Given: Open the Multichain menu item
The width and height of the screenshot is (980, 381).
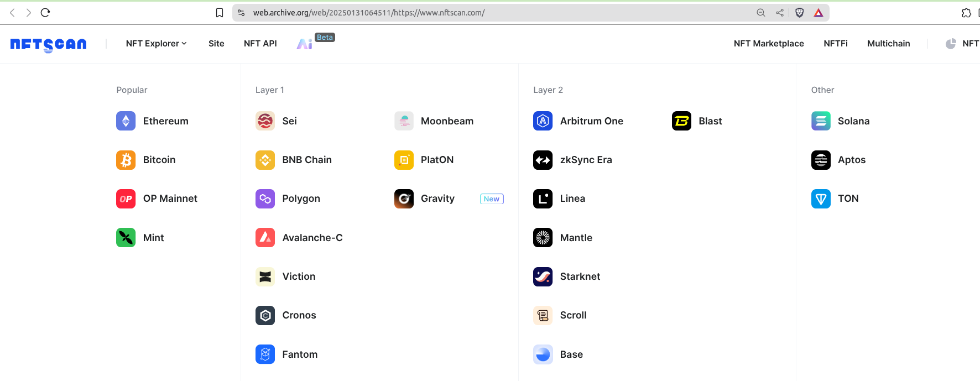Looking at the screenshot, I should pyautogui.click(x=889, y=44).
